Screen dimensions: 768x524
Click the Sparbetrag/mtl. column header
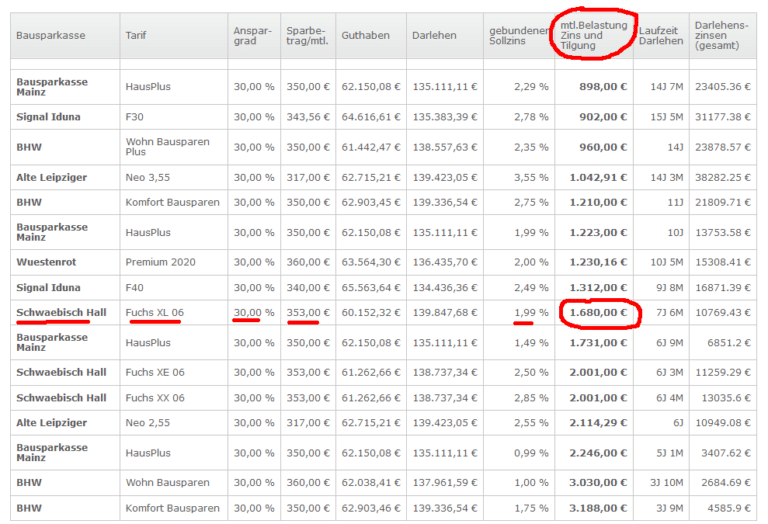point(307,36)
